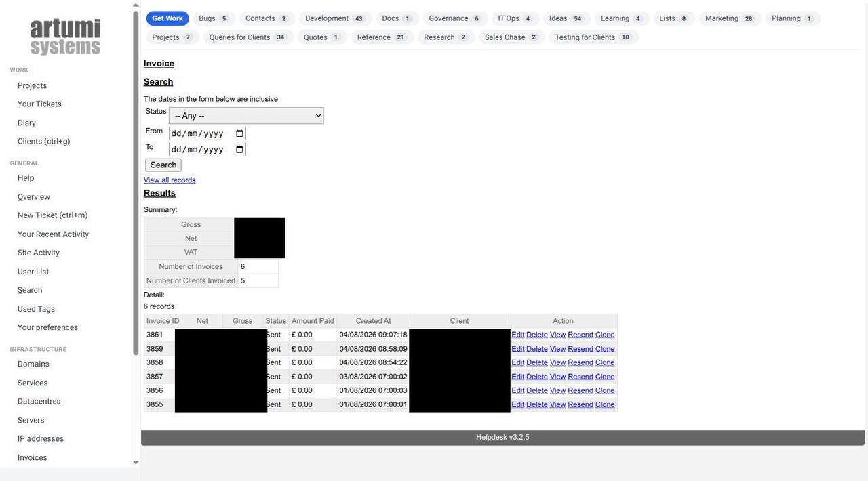Click the Artumi Systems logo
This screenshot has width=868, height=481.
pyautogui.click(x=65, y=37)
